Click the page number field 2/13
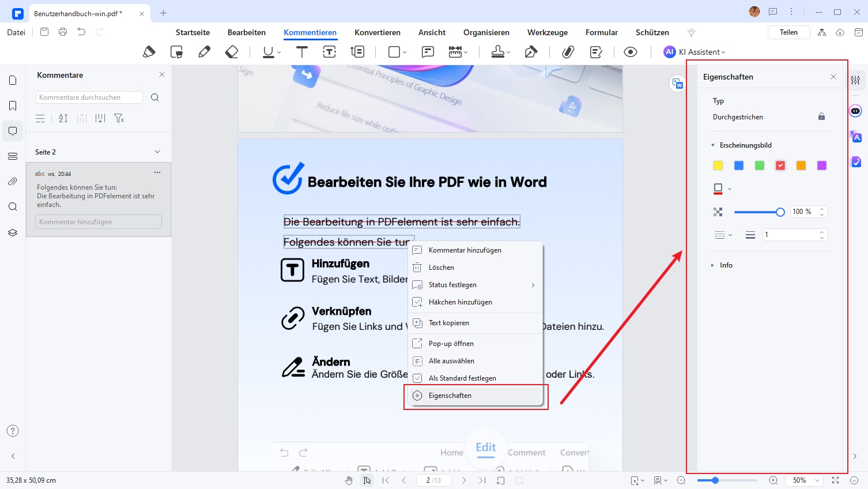The image size is (868, 489). (433, 480)
